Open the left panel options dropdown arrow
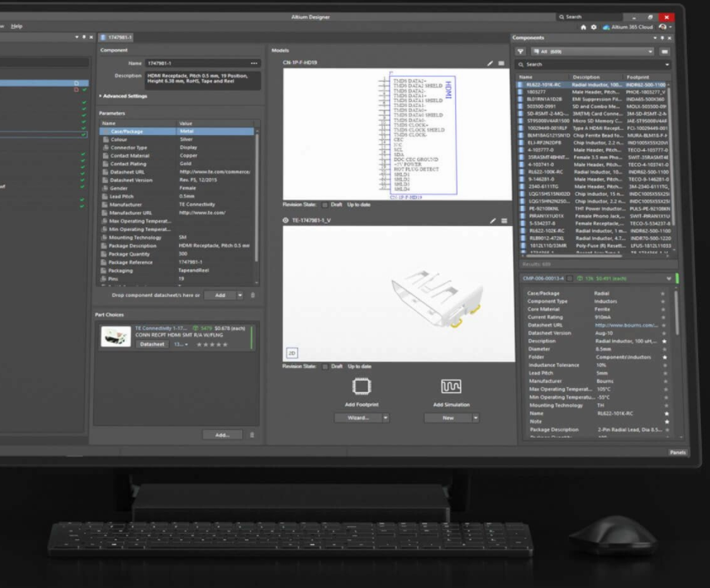Viewport: 710px width, 588px height. [x=77, y=37]
